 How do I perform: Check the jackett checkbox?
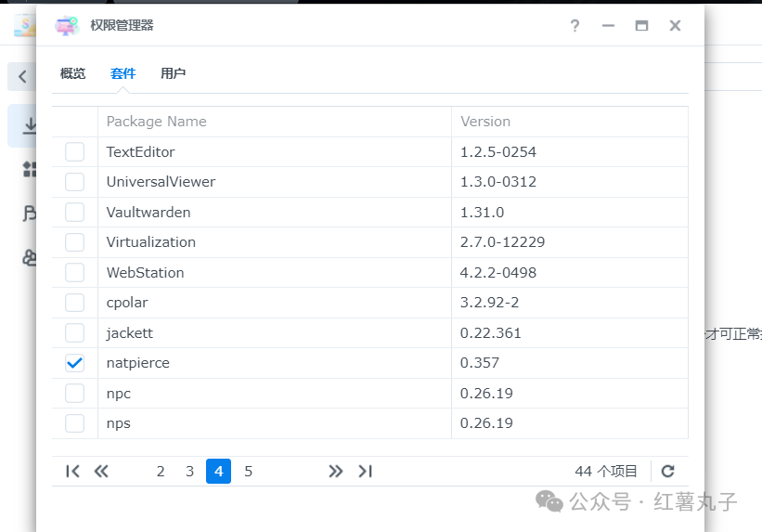tap(75, 332)
